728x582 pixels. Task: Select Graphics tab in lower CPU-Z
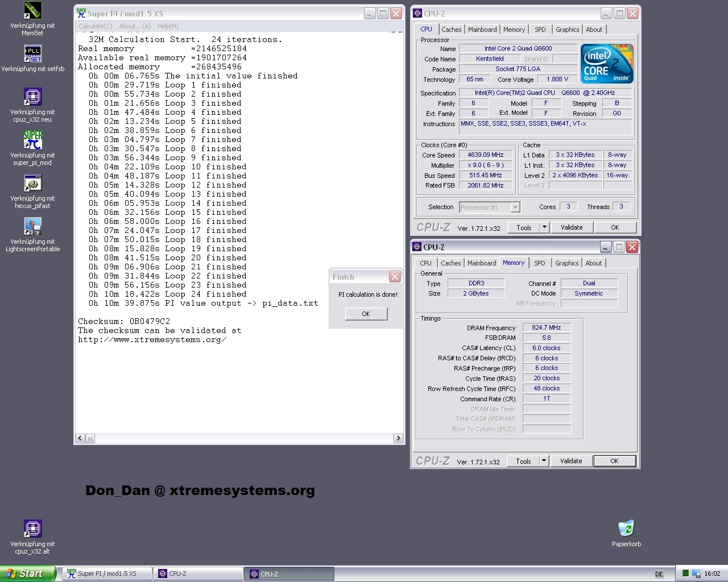(x=567, y=263)
